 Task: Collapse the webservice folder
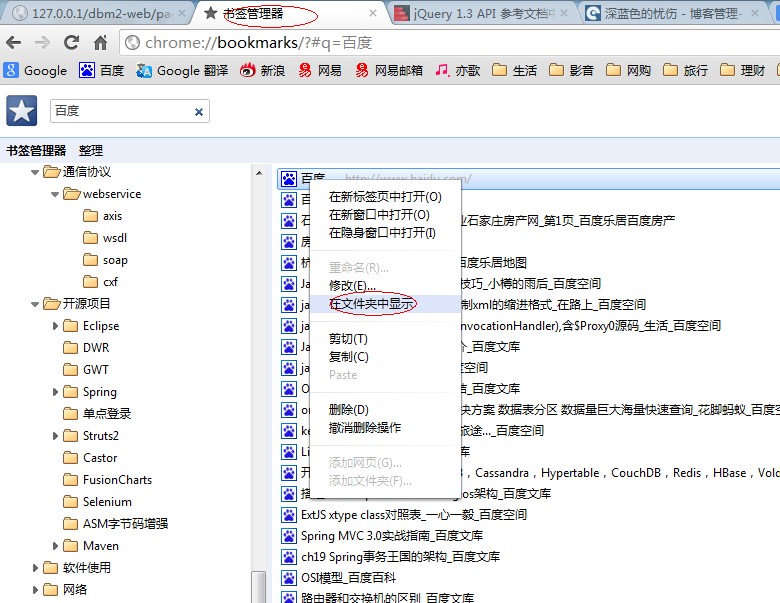(x=55, y=194)
